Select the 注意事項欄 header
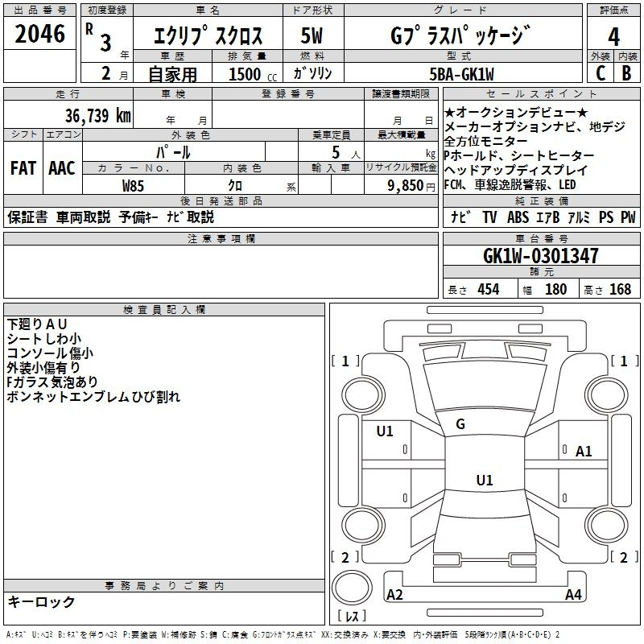This screenshot has width=644, height=644. click(x=221, y=238)
